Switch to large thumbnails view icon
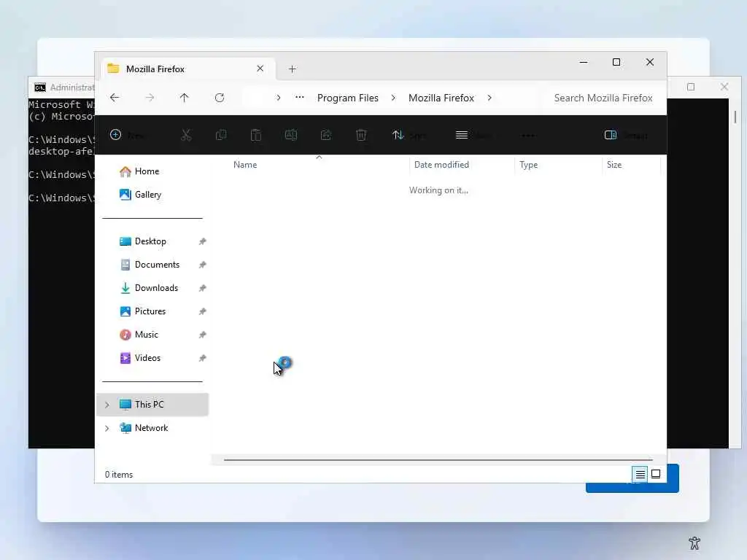Image resolution: width=747 pixels, height=560 pixels. click(656, 474)
